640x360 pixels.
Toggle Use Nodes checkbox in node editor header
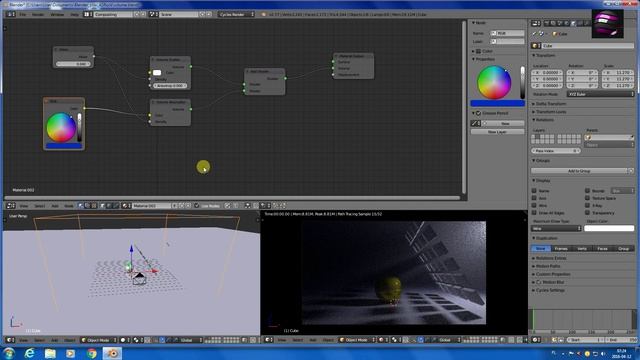coord(197,206)
